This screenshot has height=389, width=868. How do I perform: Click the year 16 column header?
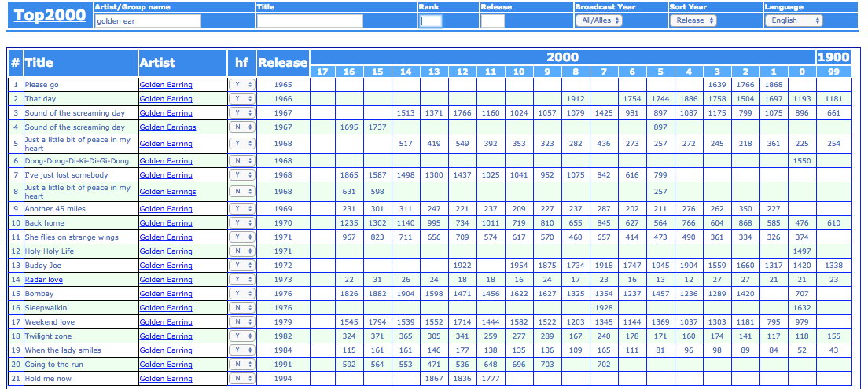coord(349,72)
